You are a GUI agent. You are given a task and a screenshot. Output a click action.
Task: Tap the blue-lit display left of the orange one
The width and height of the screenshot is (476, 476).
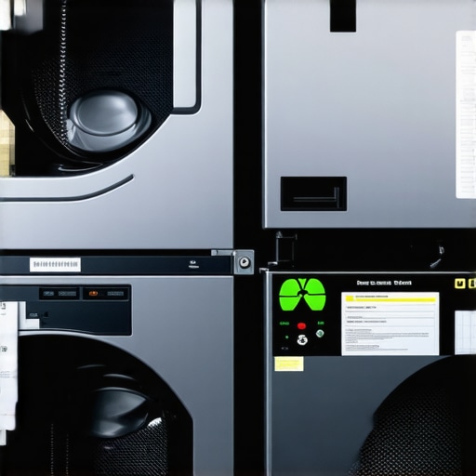coord(59,293)
